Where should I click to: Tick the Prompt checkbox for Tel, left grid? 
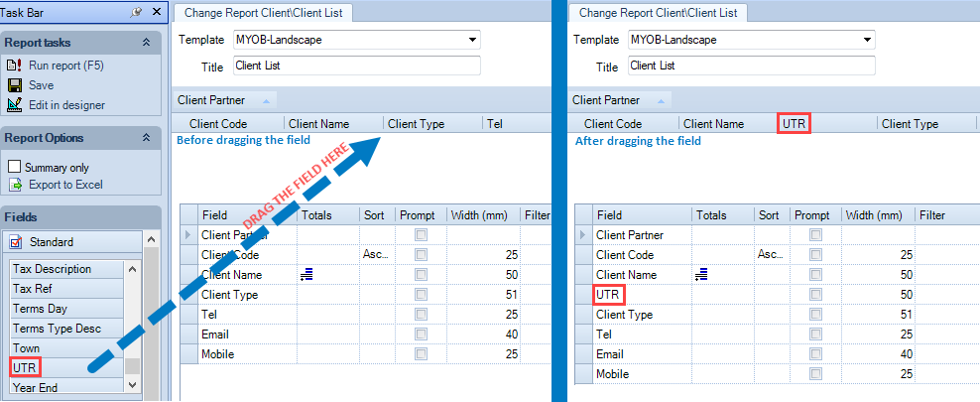[422, 315]
